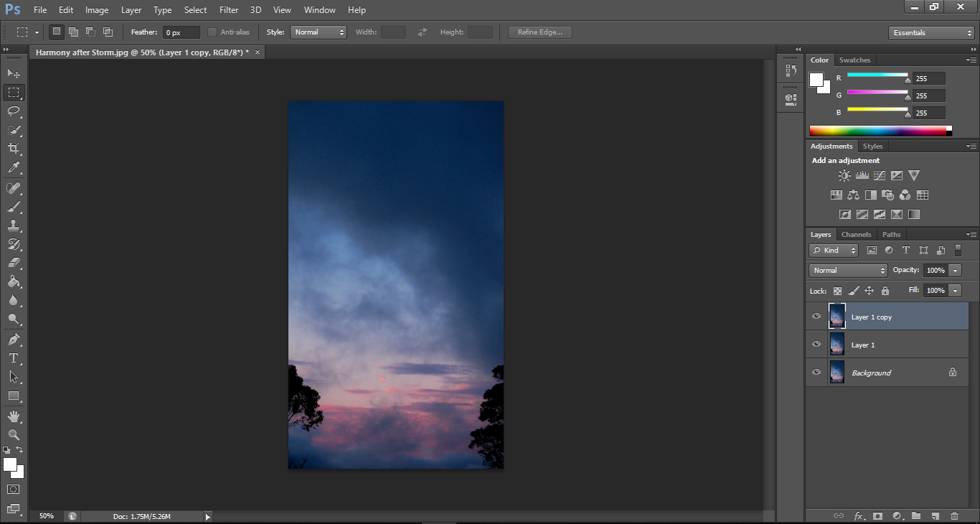This screenshot has height=524, width=980.
Task: Select the Horizontal Type tool
Action: pos(14,357)
